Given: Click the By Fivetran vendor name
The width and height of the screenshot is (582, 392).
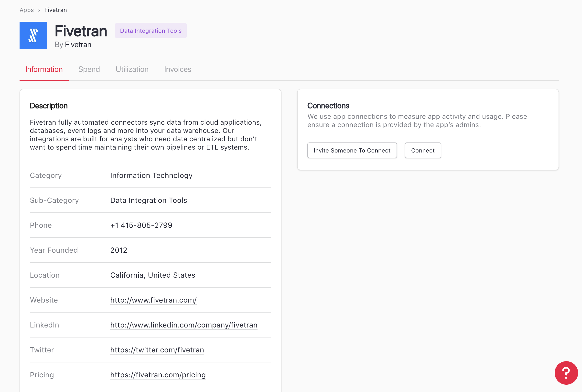Looking at the screenshot, I should pyautogui.click(x=78, y=45).
